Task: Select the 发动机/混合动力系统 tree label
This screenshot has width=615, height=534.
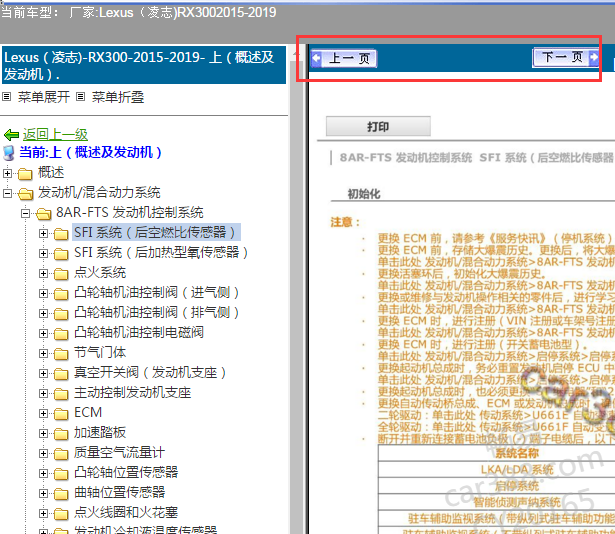Action: pyautogui.click(x=99, y=192)
